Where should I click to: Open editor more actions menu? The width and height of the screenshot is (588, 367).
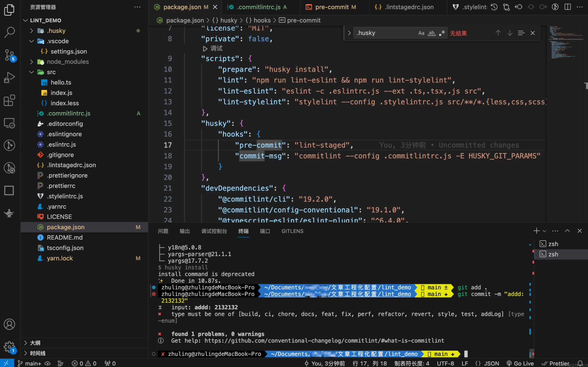[x=580, y=7]
